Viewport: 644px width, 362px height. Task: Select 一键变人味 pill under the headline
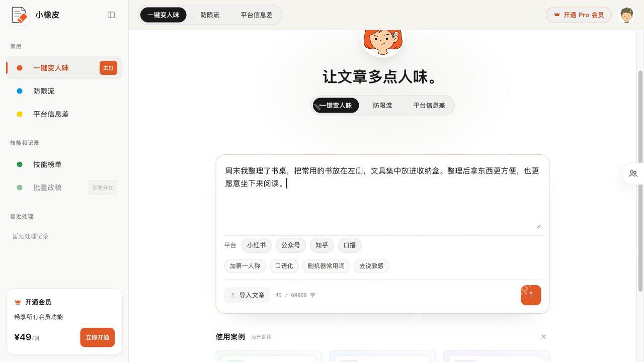point(336,106)
